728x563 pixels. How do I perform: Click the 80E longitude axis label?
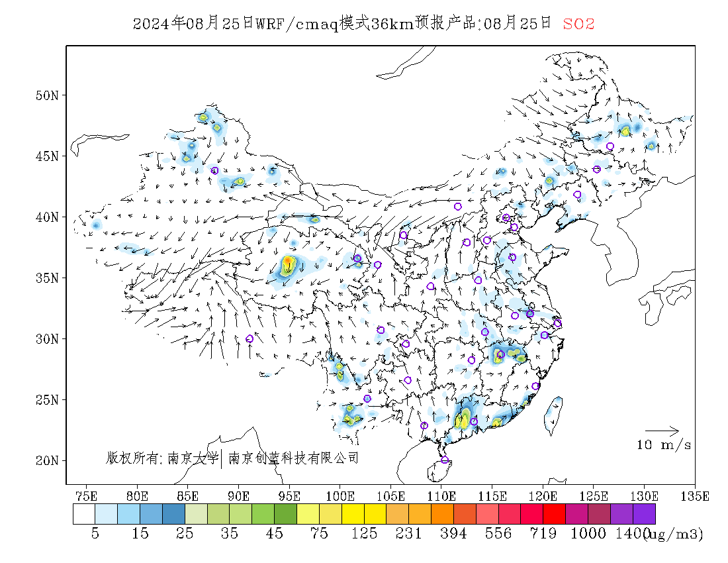point(137,496)
